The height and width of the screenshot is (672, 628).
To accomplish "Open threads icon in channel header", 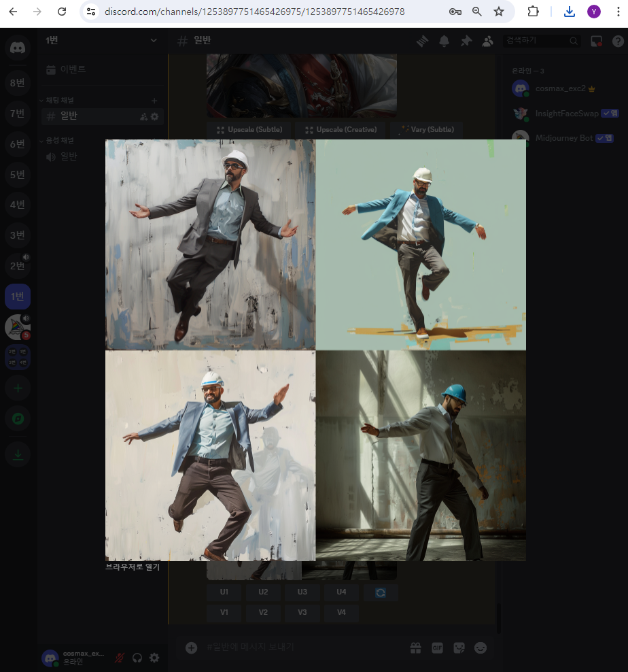I will (422, 41).
